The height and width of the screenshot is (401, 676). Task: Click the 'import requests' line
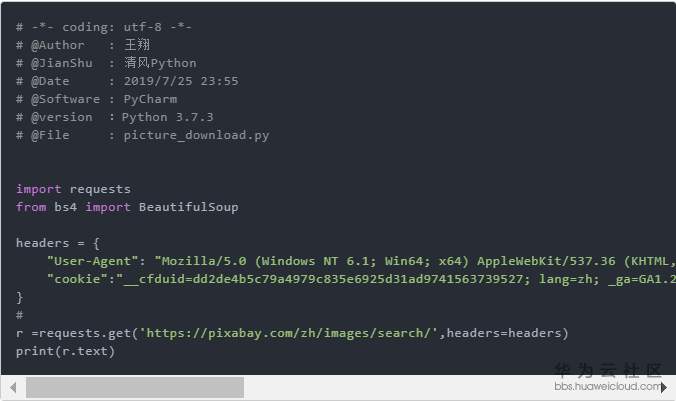point(73,189)
